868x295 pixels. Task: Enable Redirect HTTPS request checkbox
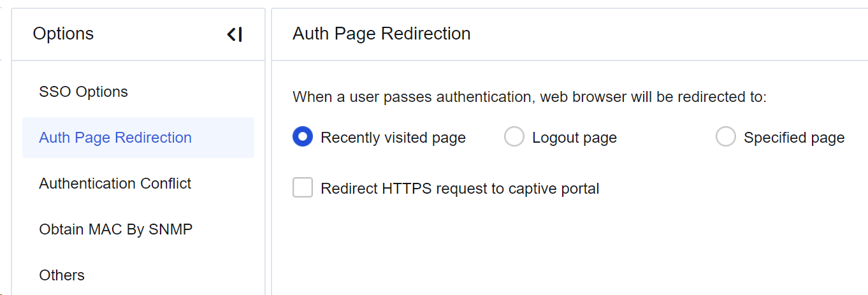point(303,188)
